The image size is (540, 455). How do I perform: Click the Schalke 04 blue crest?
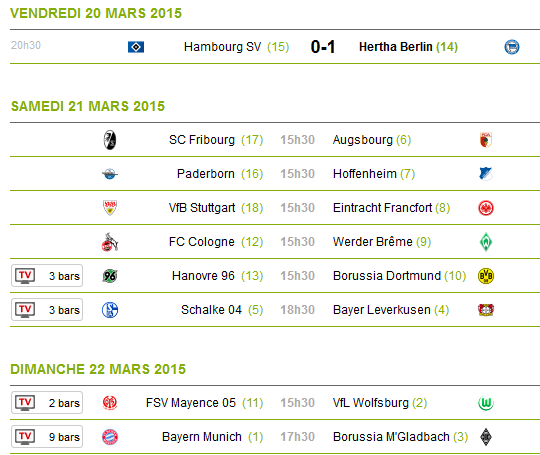click(x=110, y=310)
